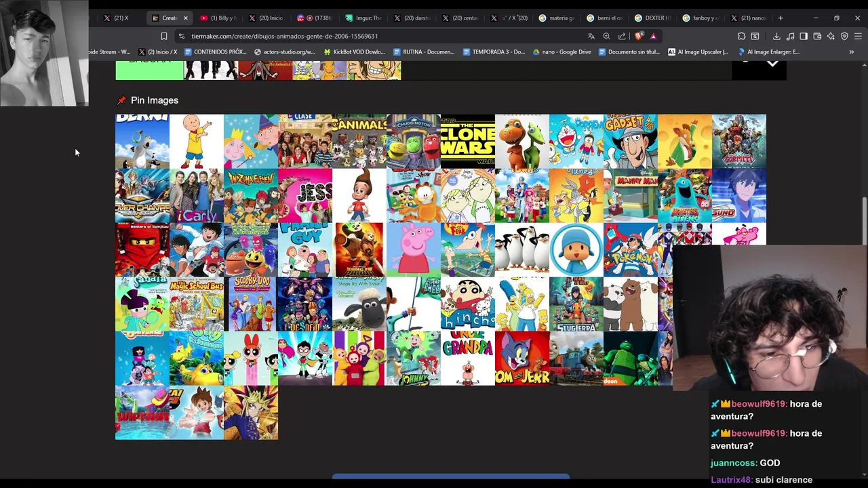Switch to the "(20) darsha" X tab

(412, 18)
